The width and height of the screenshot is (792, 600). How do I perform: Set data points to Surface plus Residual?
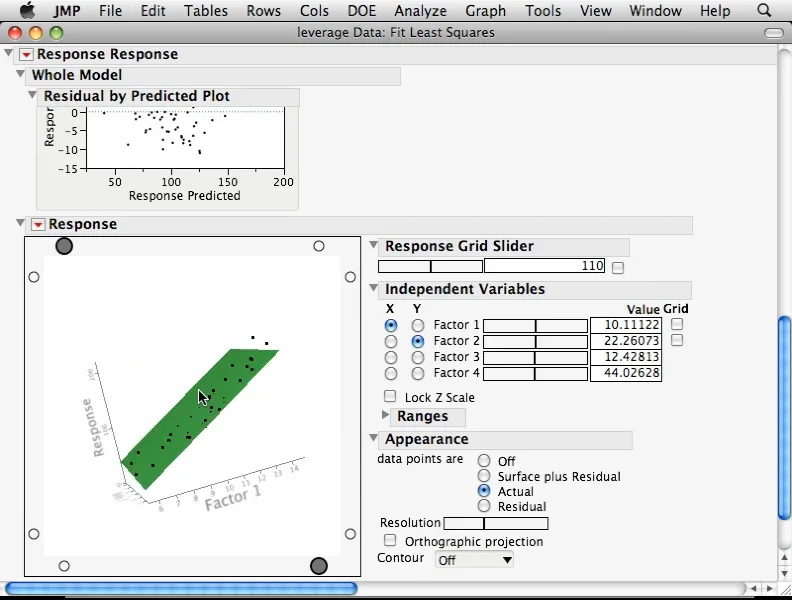tap(484, 476)
